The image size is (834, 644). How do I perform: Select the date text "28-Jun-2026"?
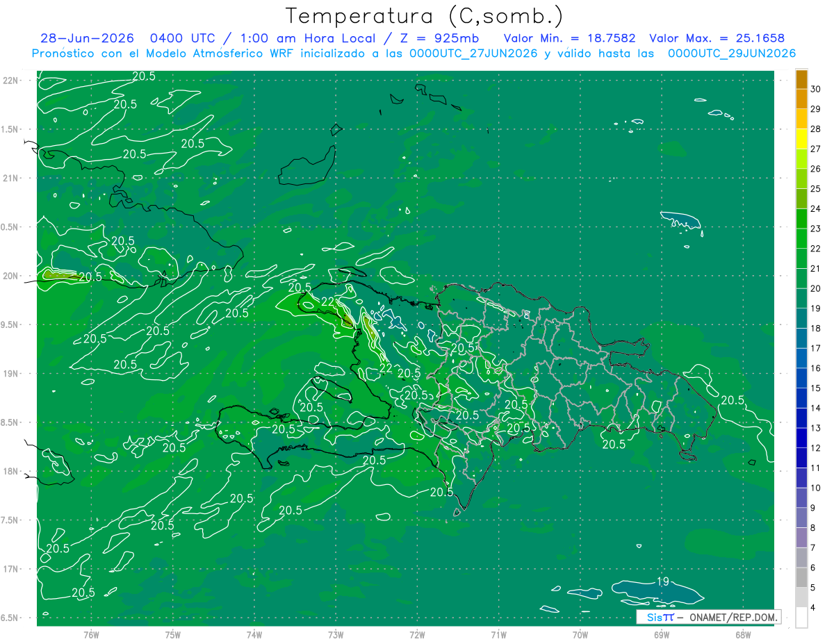[x=86, y=38]
